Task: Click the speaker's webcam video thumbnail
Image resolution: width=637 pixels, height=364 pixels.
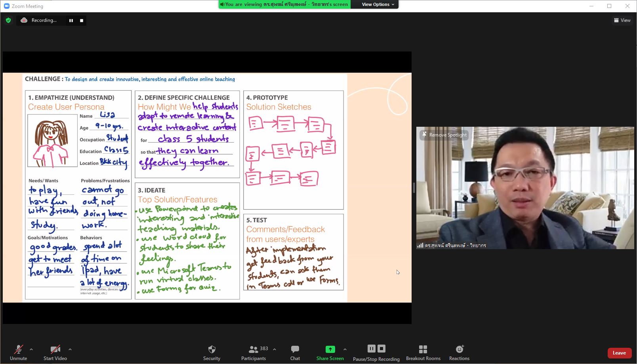Action: click(x=525, y=188)
